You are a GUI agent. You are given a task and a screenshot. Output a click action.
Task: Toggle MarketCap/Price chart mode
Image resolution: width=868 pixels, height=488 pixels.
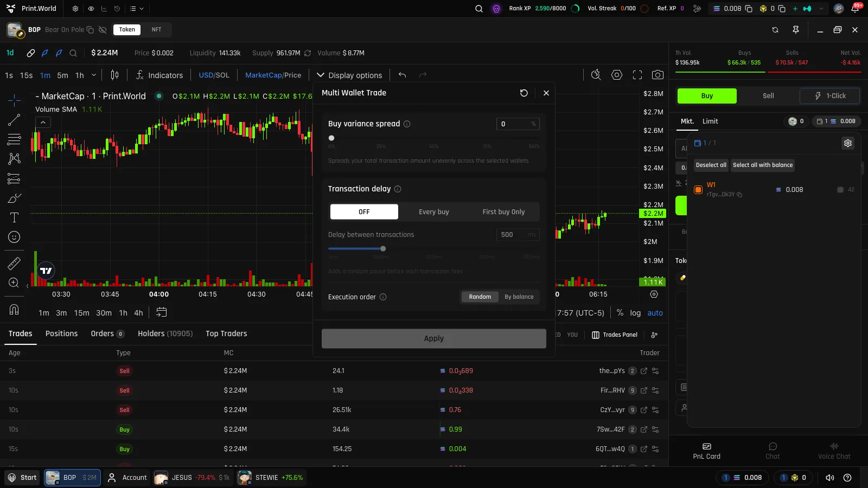pos(273,75)
